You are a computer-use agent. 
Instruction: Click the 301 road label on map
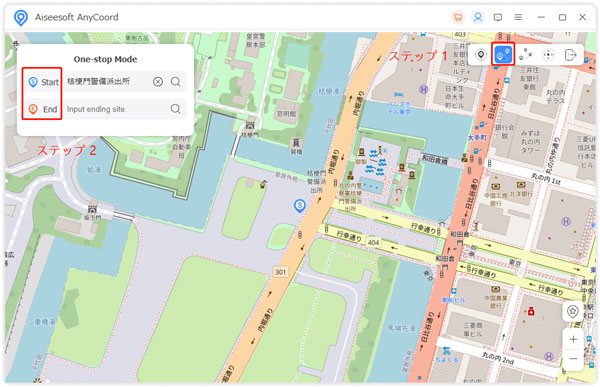[x=280, y=272]
